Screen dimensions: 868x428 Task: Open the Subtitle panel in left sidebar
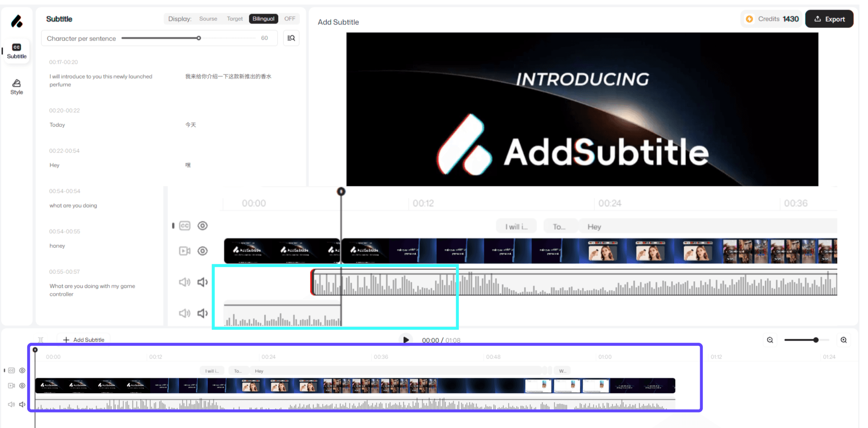click(16, 51)
